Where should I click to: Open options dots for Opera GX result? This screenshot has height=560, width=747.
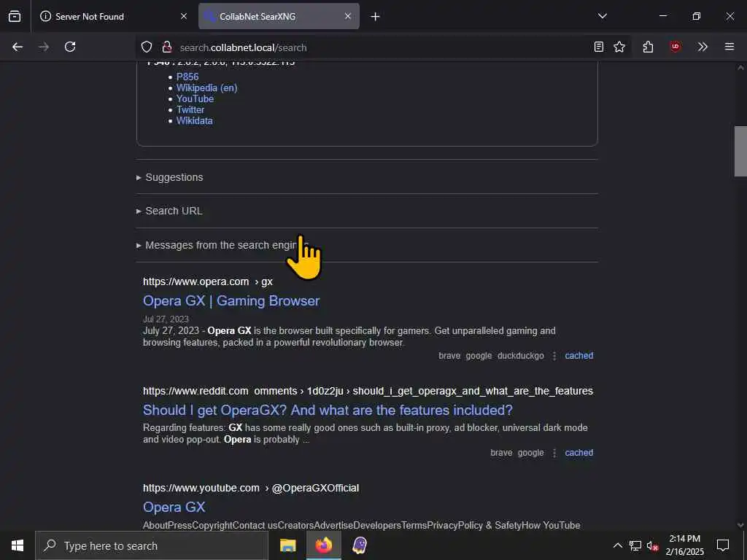pyautogui.click(x=554, y=356)
